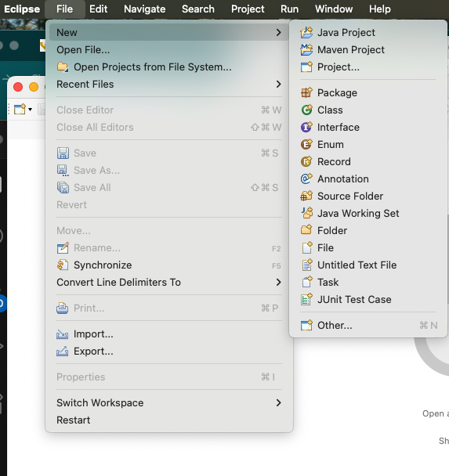Click Open File... menu entry

168,50
